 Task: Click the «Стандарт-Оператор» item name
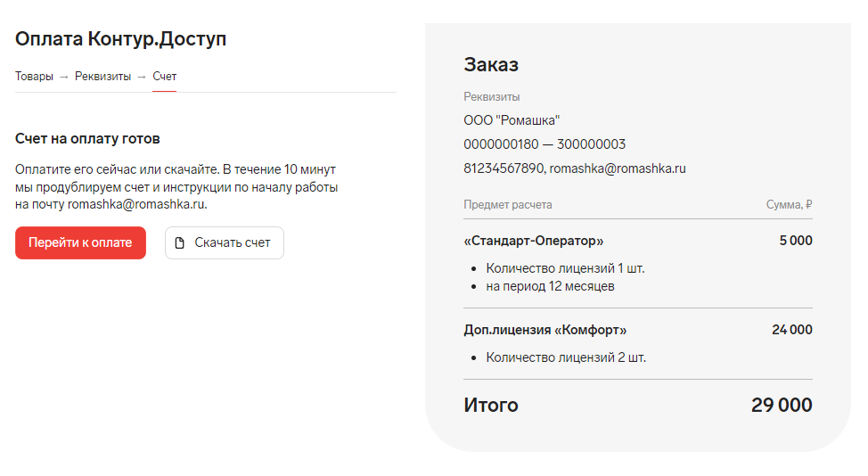pyautogui.click(x=534, y=241)
